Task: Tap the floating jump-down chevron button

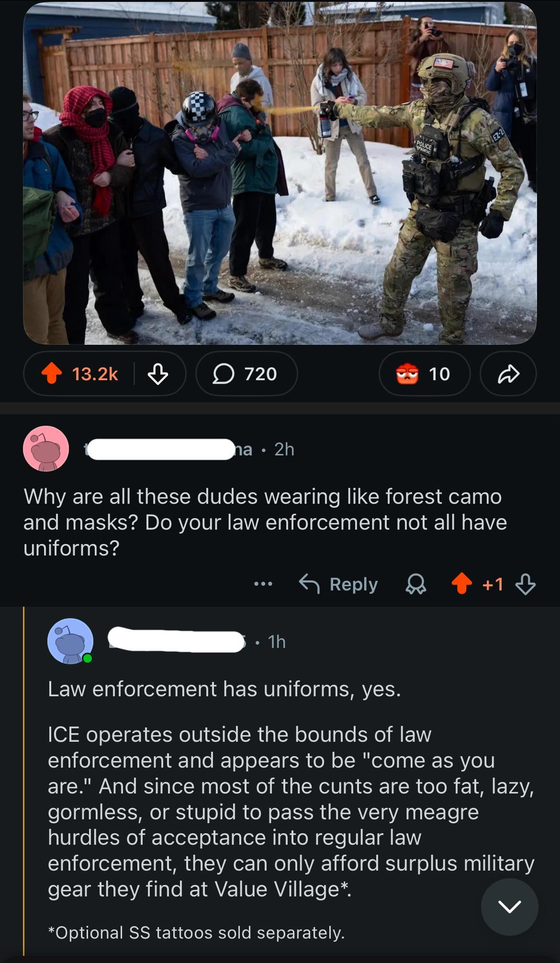Action: coord(509,906)
